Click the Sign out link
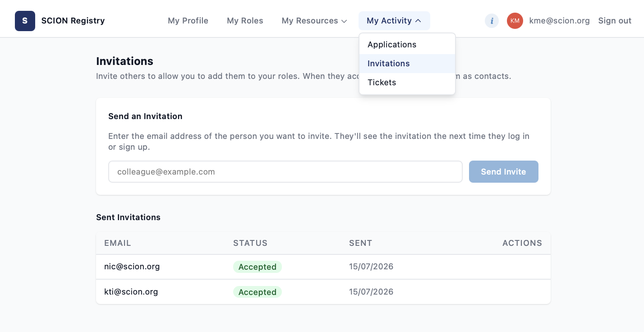The image size is (644, 332). pyautogui.click(x=615, y=21)
